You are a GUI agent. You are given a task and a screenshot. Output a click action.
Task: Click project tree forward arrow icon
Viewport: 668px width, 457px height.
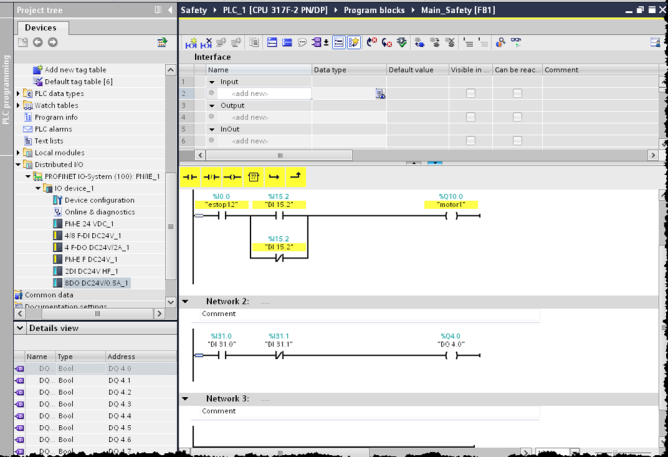click(52, 42)
